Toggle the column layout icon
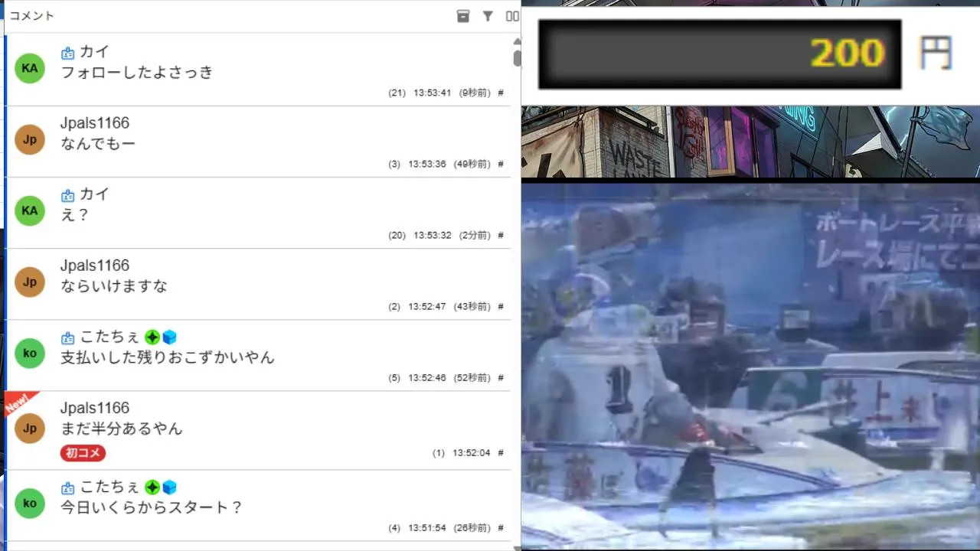Screen dimensions: 980x551 coord(512,16)
